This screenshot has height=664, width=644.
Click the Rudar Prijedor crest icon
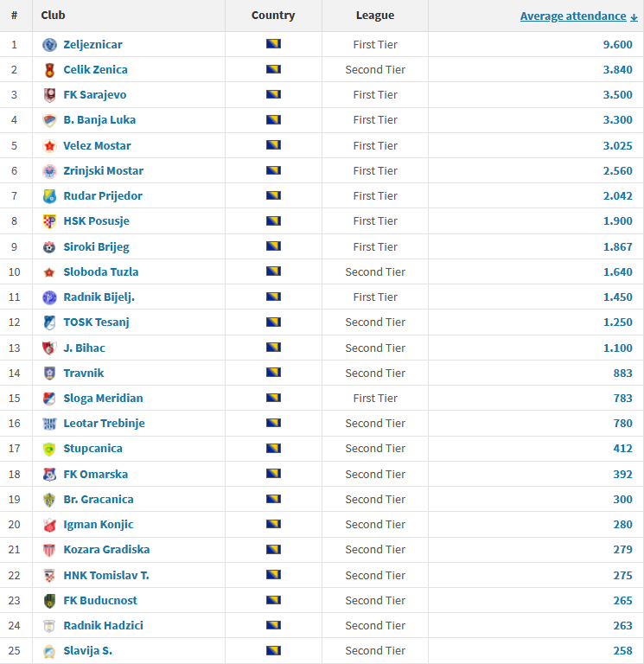pyautogui.click(x=49, y=196)
